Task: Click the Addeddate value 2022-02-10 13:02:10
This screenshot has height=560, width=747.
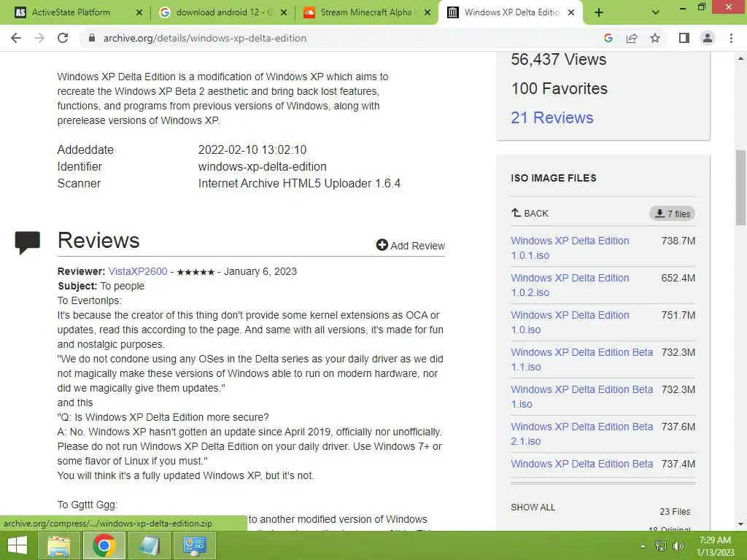Action: point(252,150)
